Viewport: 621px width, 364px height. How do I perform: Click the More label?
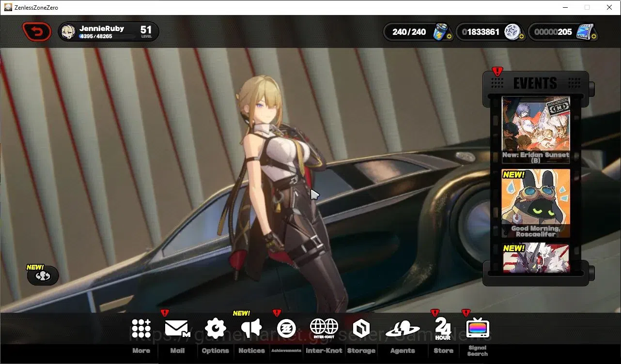point(141,350)
